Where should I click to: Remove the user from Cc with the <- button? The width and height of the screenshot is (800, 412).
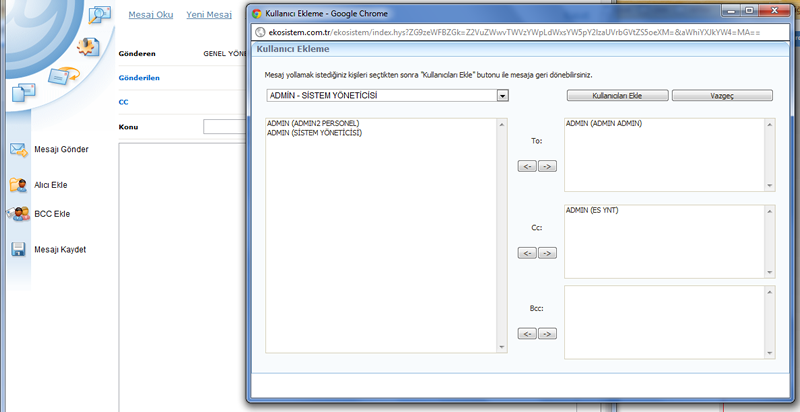[528, 253]
